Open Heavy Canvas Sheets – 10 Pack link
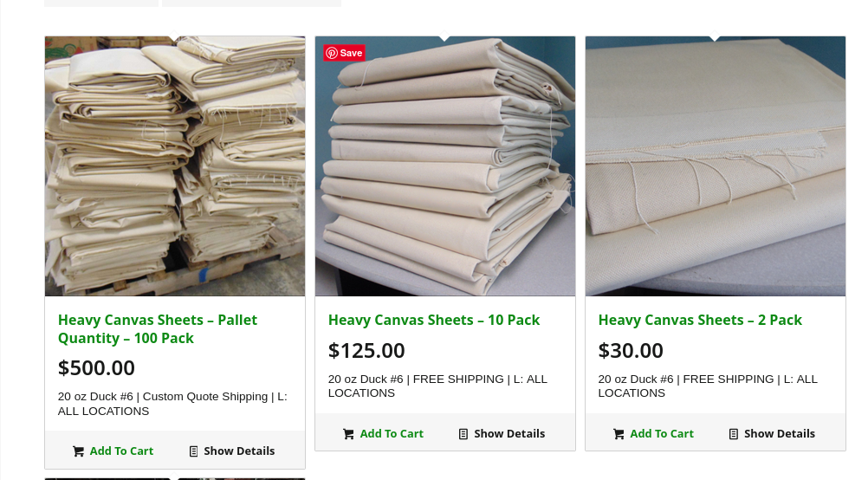868x480 pixels. [434, 320]
